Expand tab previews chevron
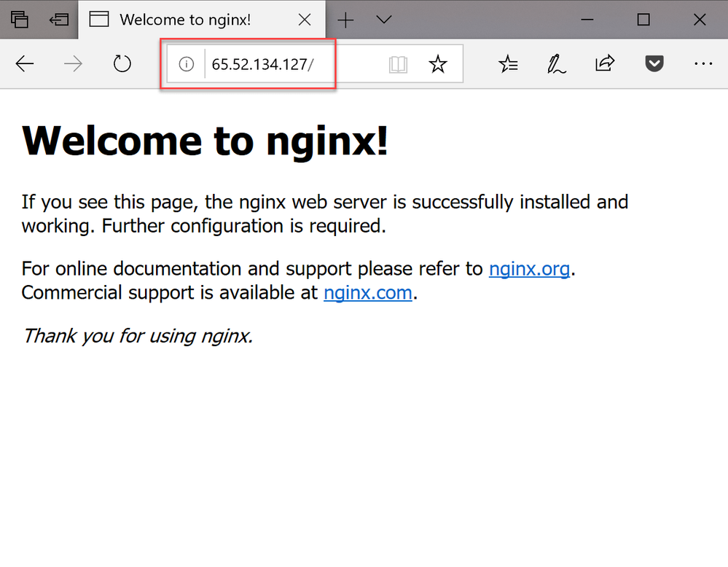The image size is (728, 567). point(384,20)
